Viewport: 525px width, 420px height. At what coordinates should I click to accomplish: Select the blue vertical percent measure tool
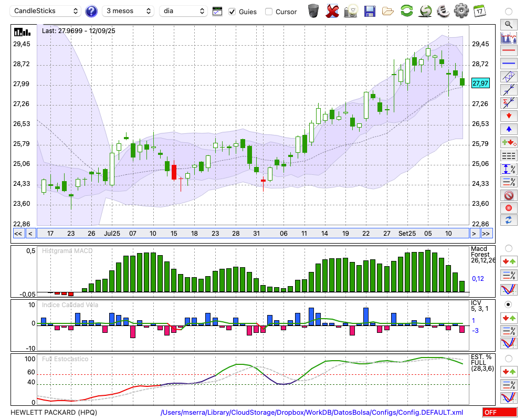pyautogui.click(x=509, y=169)
